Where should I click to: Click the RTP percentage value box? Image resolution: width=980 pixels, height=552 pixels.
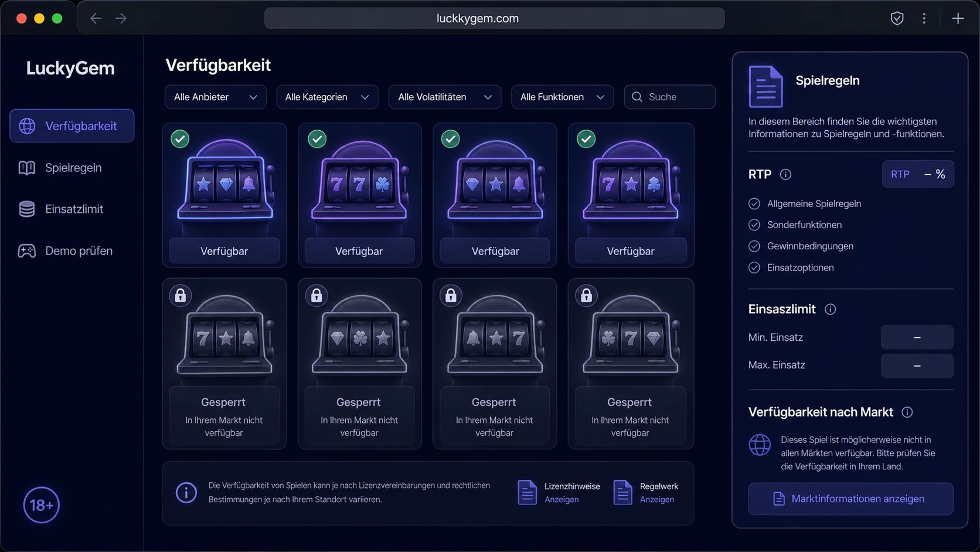918,174
